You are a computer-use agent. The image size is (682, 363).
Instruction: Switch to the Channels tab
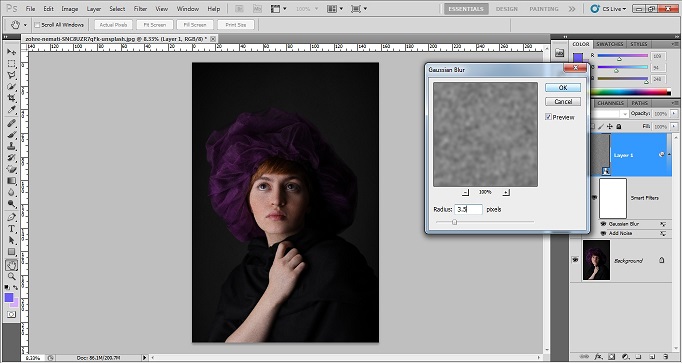[x=610, y=103]
